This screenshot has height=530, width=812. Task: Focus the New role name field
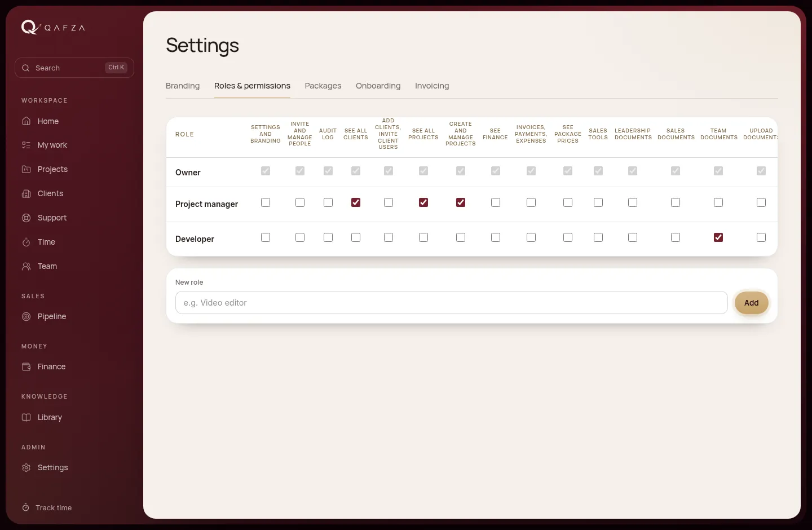(451, 303)
